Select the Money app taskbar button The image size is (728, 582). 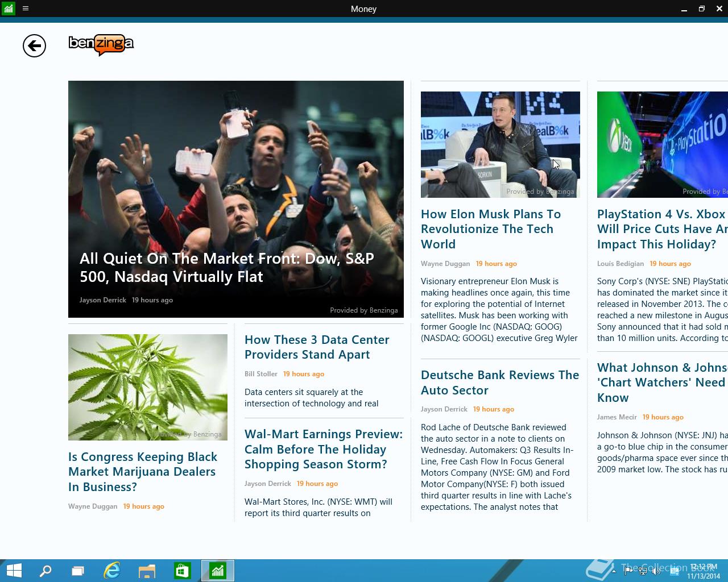[x=217, y=571]
